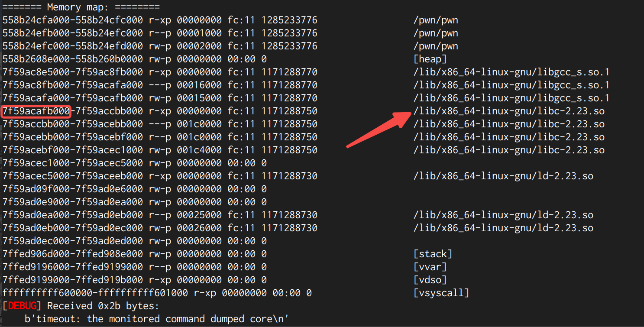Click the red DEBUG tag
Screen dimensions: 644x327
[x=22, y=306]
